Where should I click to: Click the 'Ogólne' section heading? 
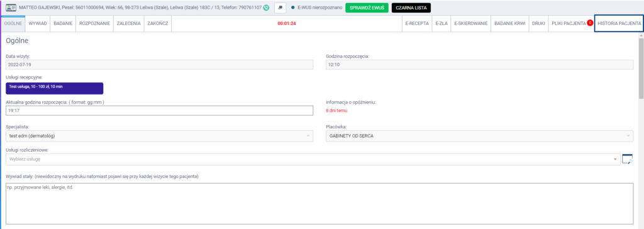coord(17,41)
